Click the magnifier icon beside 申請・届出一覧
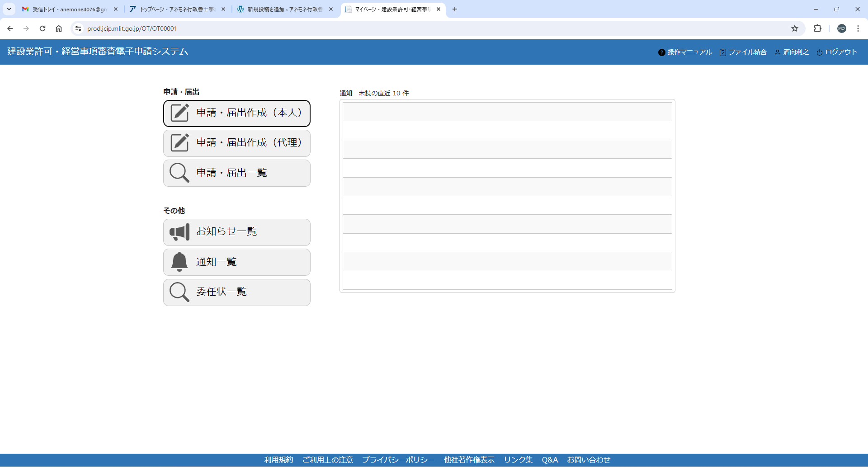The width and height of the screenshot is (868, 467). [x=179, y=173]
